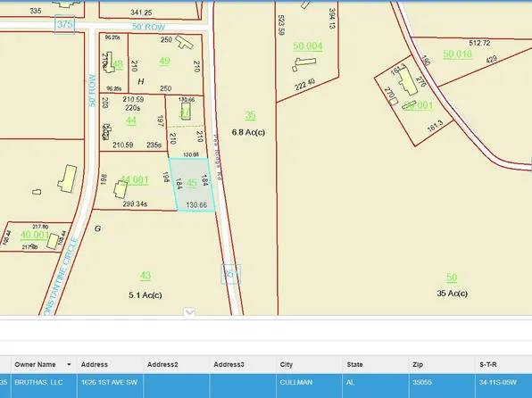Viewport: 532px width, 398px height.
Task: Click the house footprint in parcel 44.001
Action: coord(121,190)
